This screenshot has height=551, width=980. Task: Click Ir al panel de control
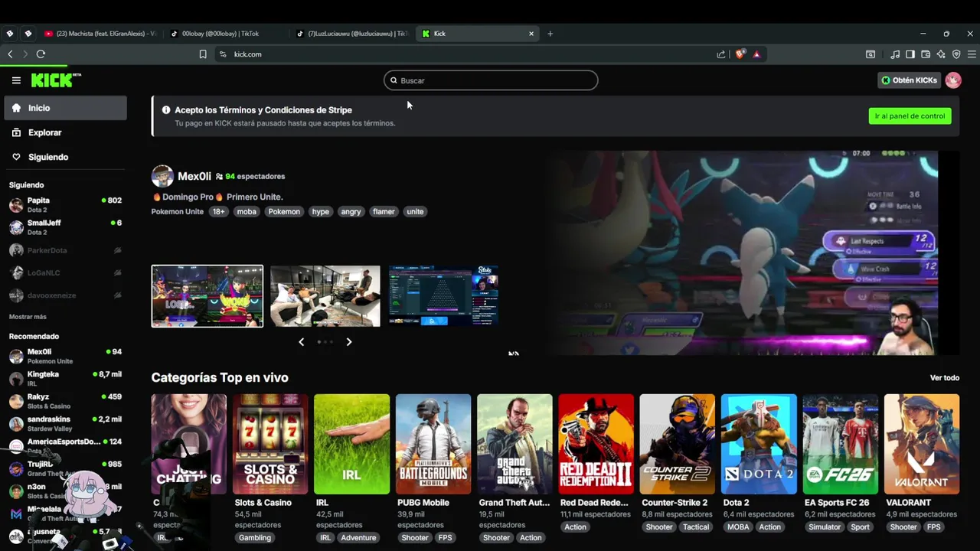pyautogui.click(x=910, y=116)
